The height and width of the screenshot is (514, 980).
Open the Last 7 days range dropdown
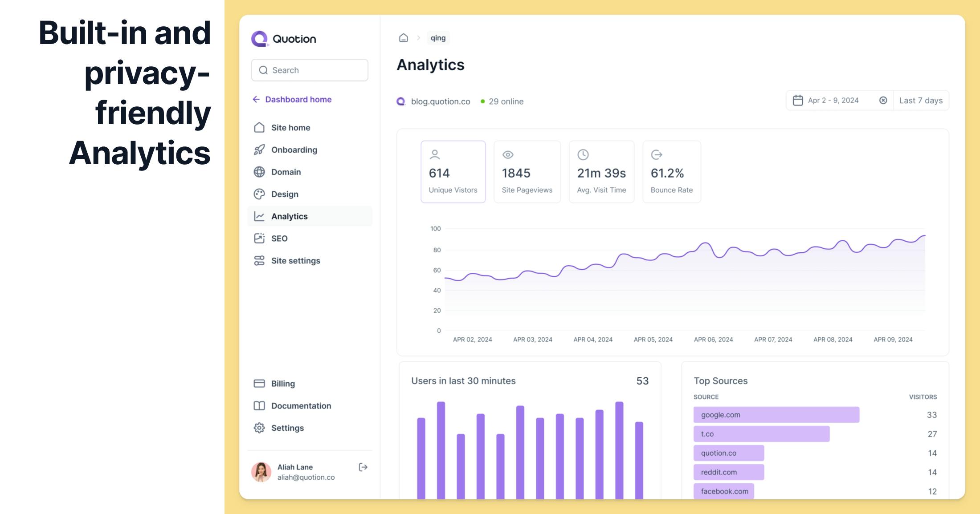click(x=921, y=101)
